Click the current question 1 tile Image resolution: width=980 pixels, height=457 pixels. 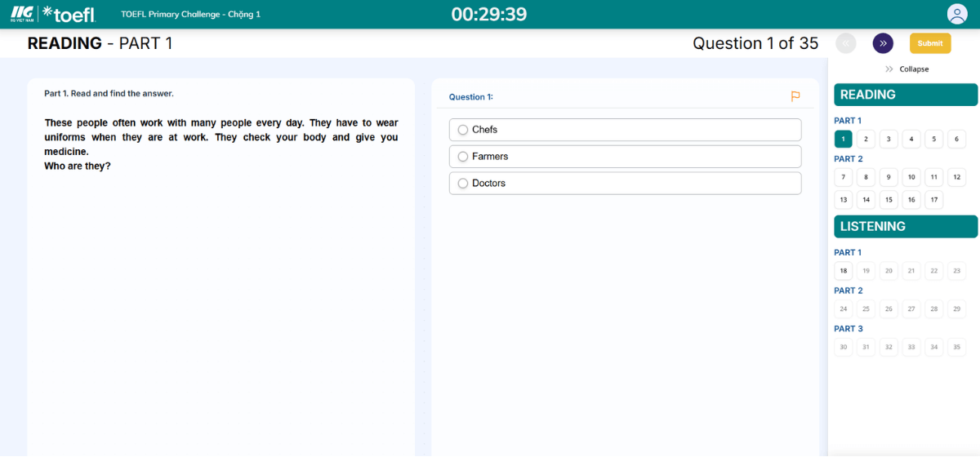click(x=844, y=139)
